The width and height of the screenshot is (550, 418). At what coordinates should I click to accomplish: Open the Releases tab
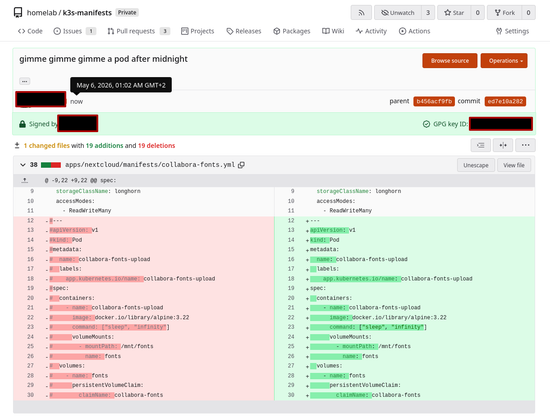244,31
